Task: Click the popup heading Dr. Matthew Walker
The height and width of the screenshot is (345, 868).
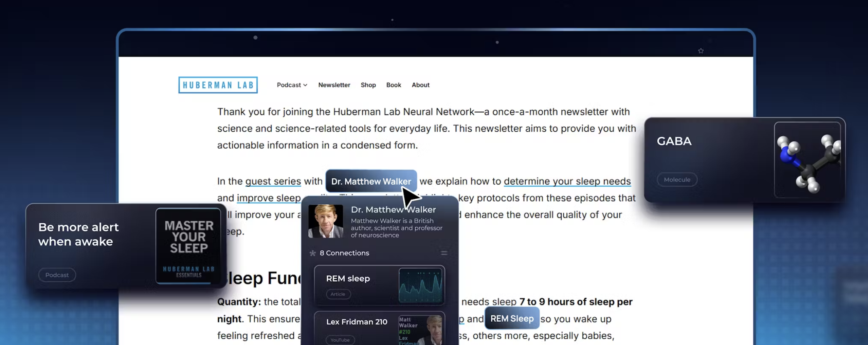Action: tap(393, 210)
